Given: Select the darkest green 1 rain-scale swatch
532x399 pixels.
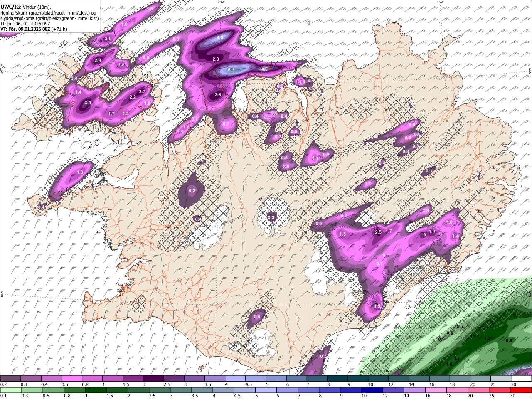Looking at the screenshot, I should tap(96, 390).
